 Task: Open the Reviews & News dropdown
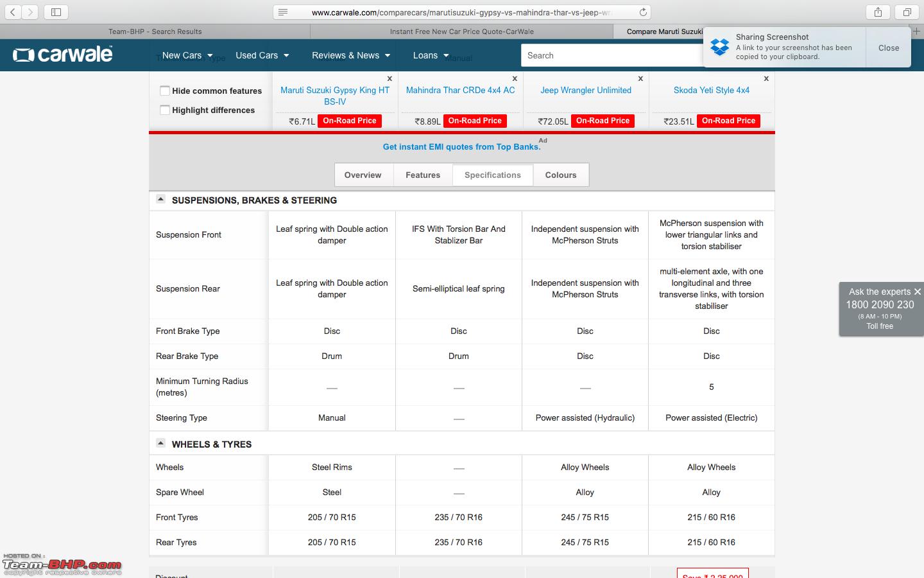pos(351,55)
